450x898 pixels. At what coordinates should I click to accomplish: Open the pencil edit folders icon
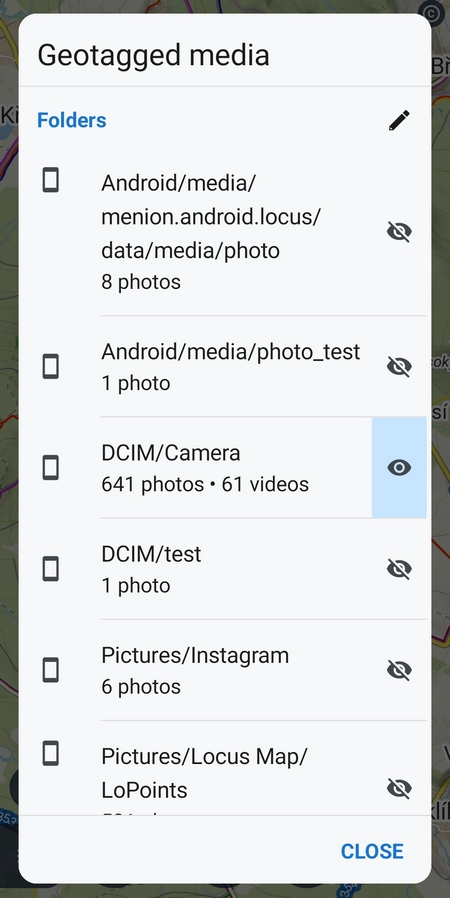click(399, 120)
